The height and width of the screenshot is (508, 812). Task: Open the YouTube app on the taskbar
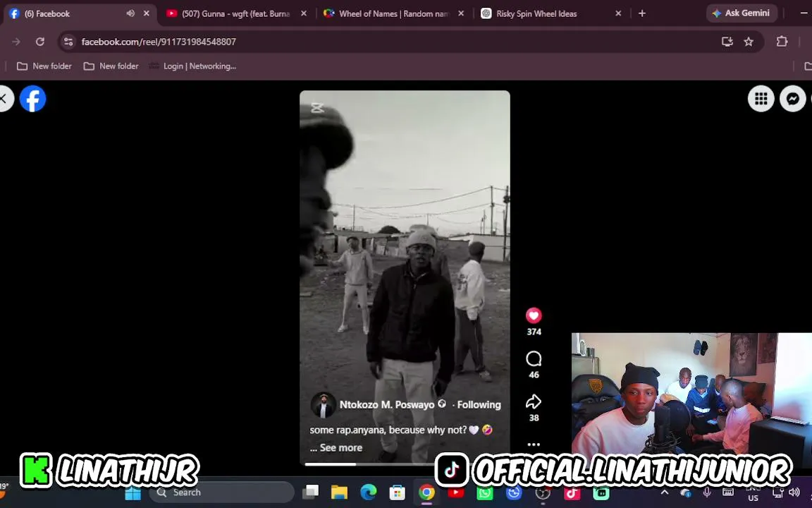pos(456,492)
